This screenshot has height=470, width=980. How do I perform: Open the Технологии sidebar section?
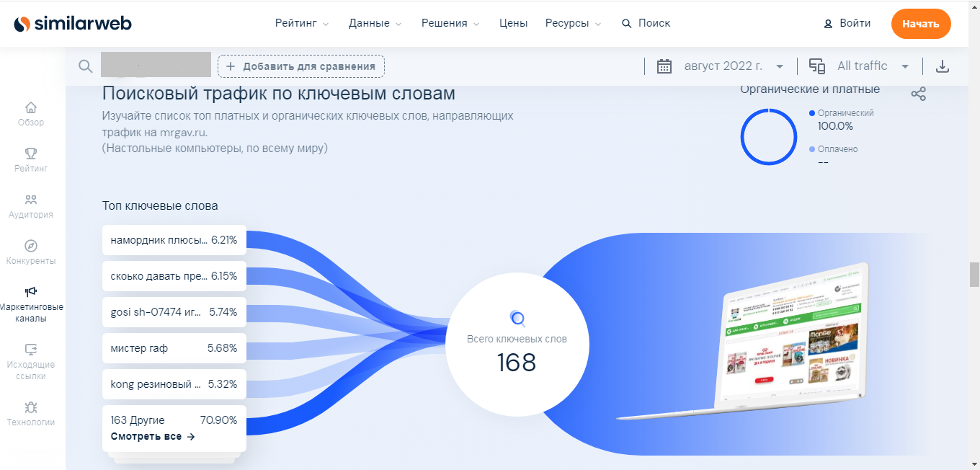point(31,413)
